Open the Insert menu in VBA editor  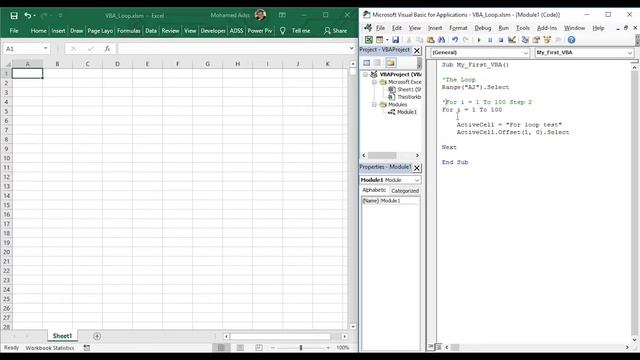pos(435,28)
